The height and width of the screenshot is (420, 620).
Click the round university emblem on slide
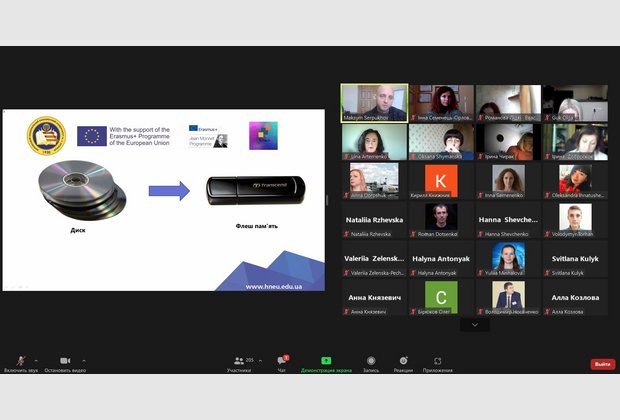point(46,136)
